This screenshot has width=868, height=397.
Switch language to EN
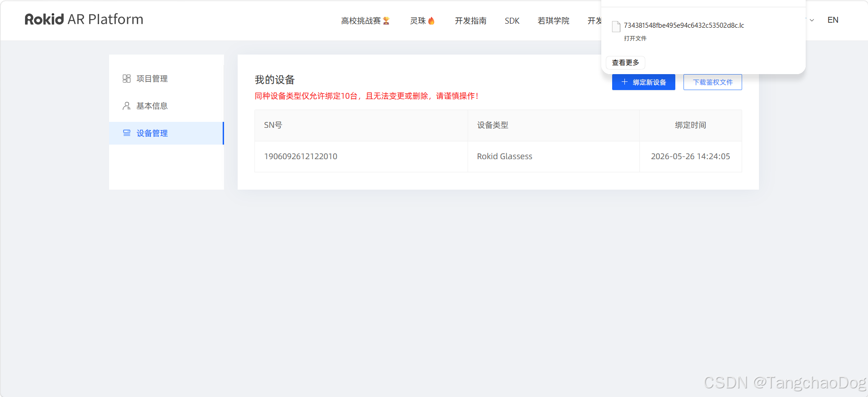[833, 20]
